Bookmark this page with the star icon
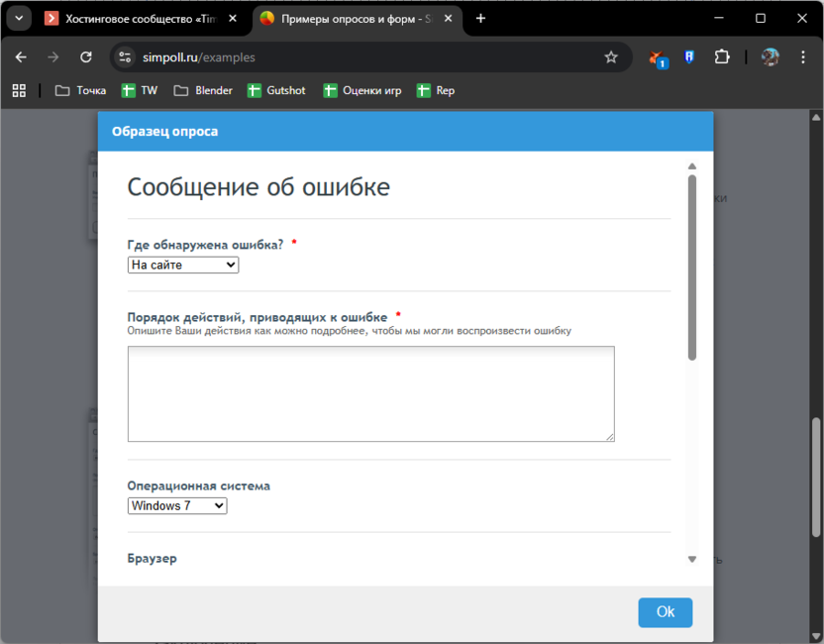The width and height of the screenshot is (824, 644). 613,57
